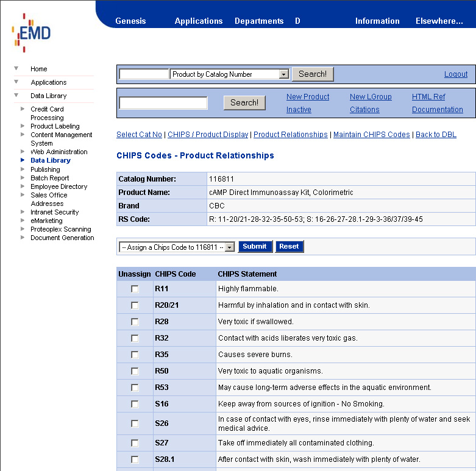This screenshot has height=471, width=476.
Task: Click arrow icon beside Batch Report
Action: coord(23,178)
